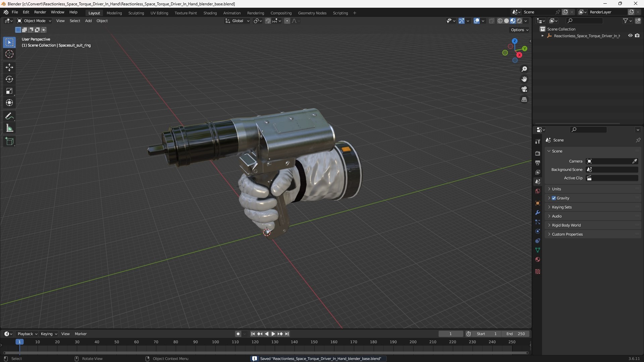Pick the Scale tool
Viewport: 644px width, 362px height.
click(x=9, y=91)
